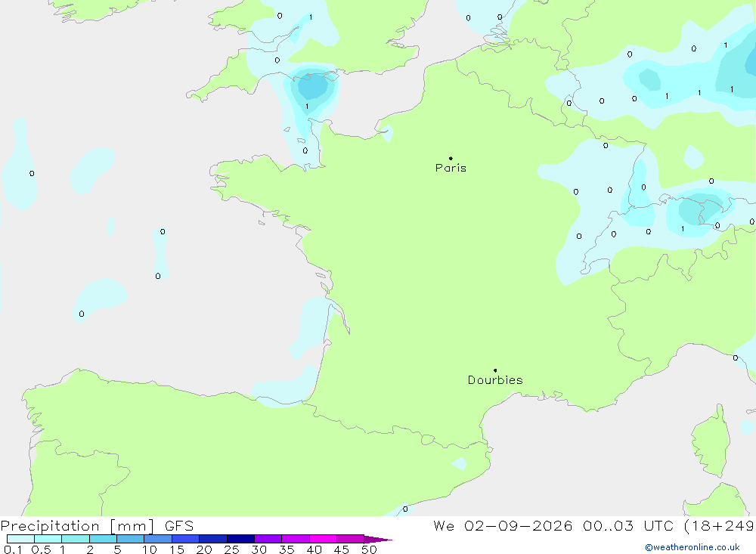Pick the 5–10 mm legend swatch
The height and width of the screenshot is (554, 756).
tap(131, 539)
